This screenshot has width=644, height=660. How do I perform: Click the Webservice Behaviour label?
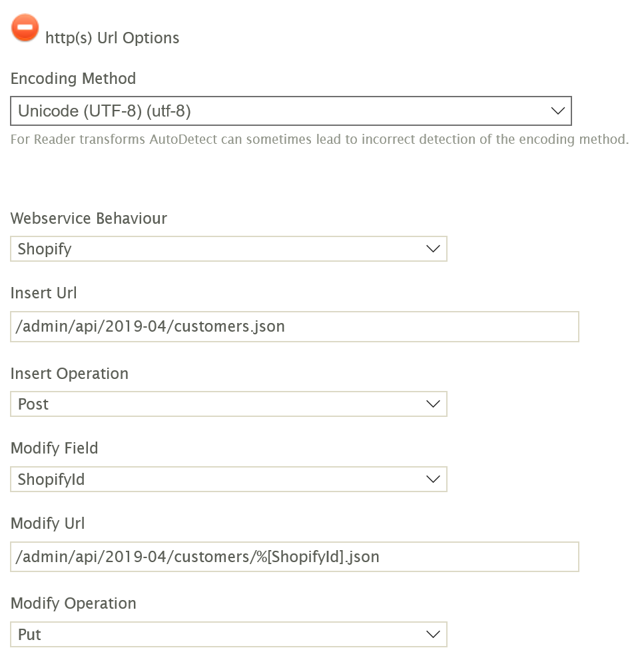tap(89, 218)
